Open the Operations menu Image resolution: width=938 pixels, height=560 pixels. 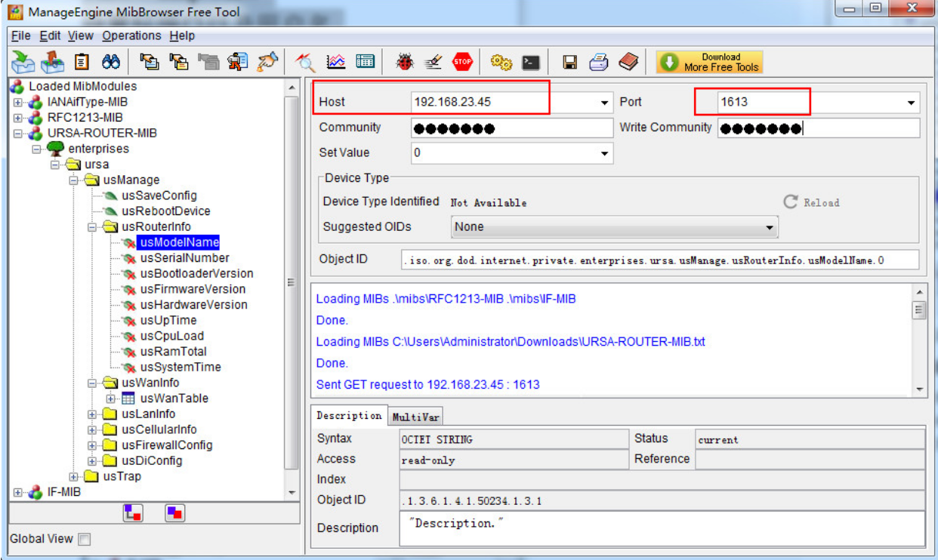[132, 35]
